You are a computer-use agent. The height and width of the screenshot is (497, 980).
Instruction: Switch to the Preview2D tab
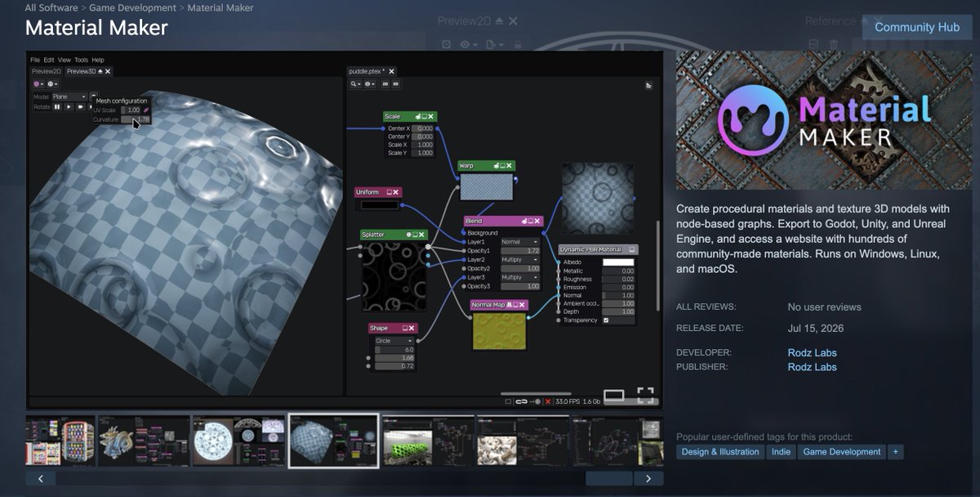47,72
